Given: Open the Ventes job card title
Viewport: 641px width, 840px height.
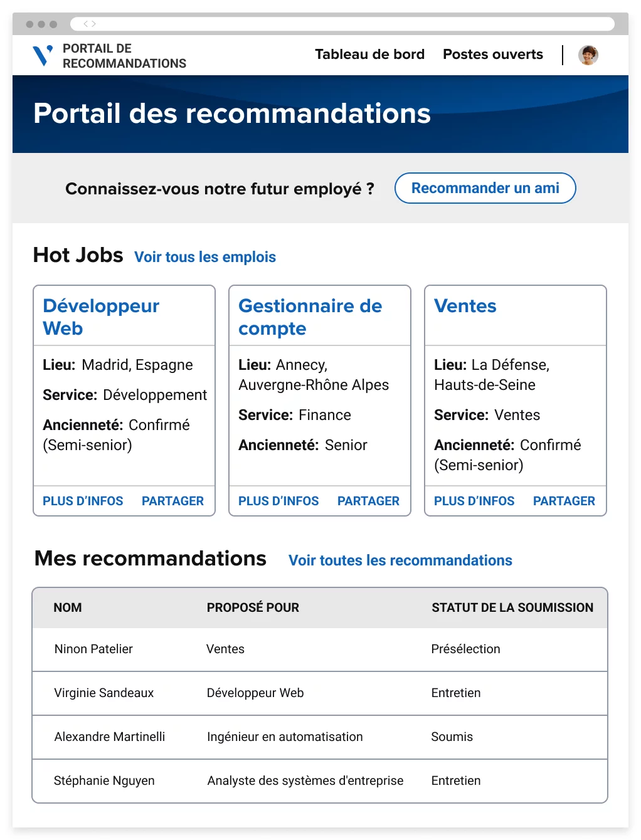Looking at the screenshot, I should [x=465, y=306].
